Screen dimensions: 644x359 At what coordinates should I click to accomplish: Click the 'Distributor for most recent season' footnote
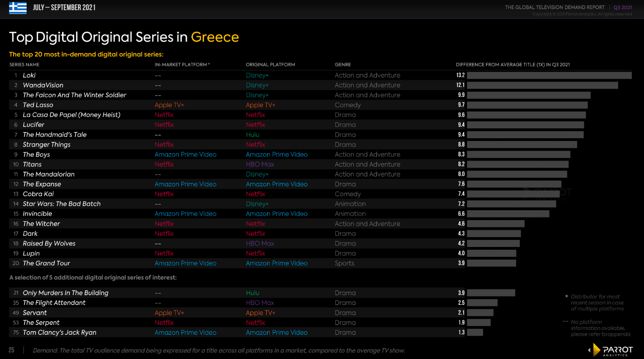coord(597,303)
